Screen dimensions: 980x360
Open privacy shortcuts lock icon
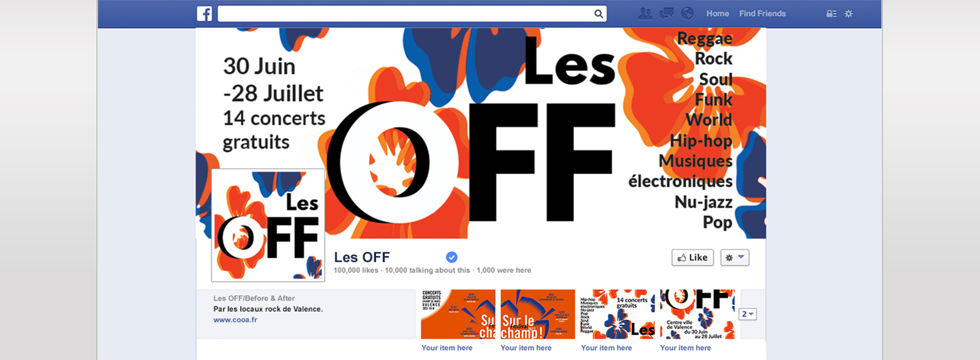(831, 14)
